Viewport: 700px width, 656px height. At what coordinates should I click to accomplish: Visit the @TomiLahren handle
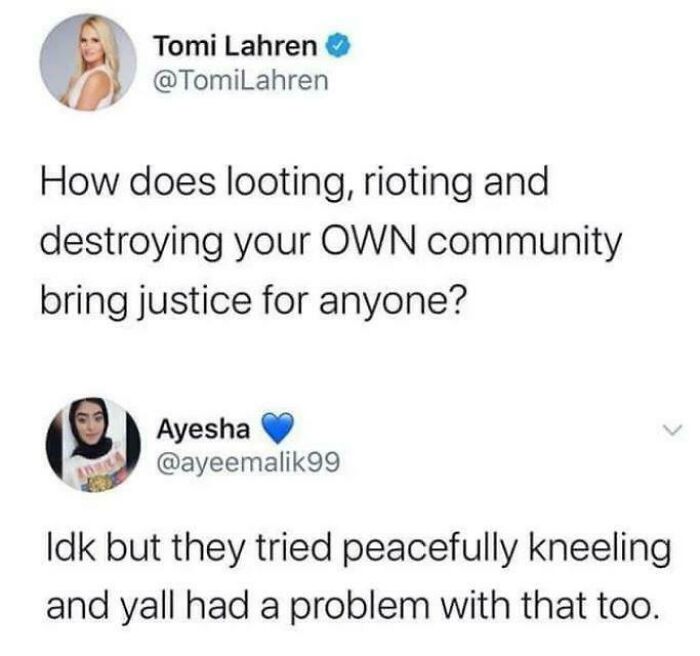coord(241,81)
